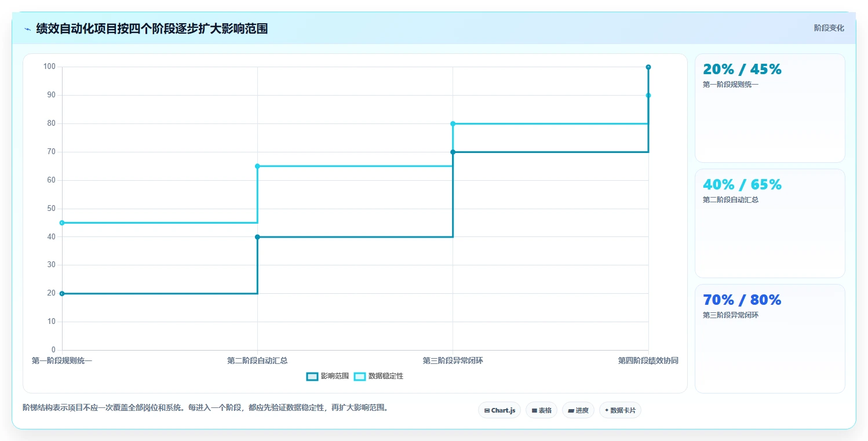Screen dimensions: 868x441
Task: Click the y-axis value 0
Action: point(53,350)
